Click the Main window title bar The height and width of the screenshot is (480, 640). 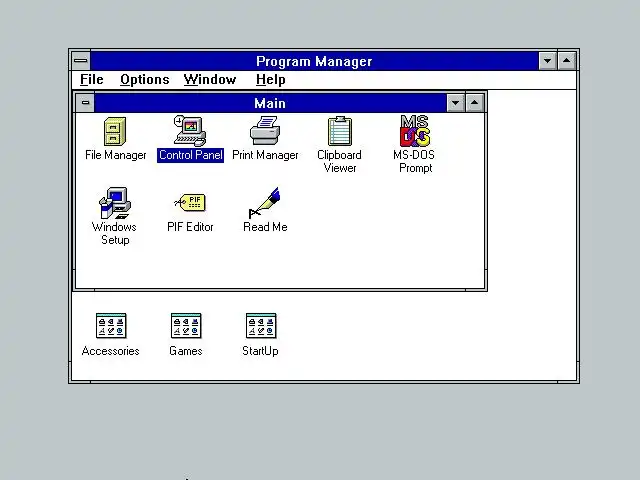click(x=270, y=103)
